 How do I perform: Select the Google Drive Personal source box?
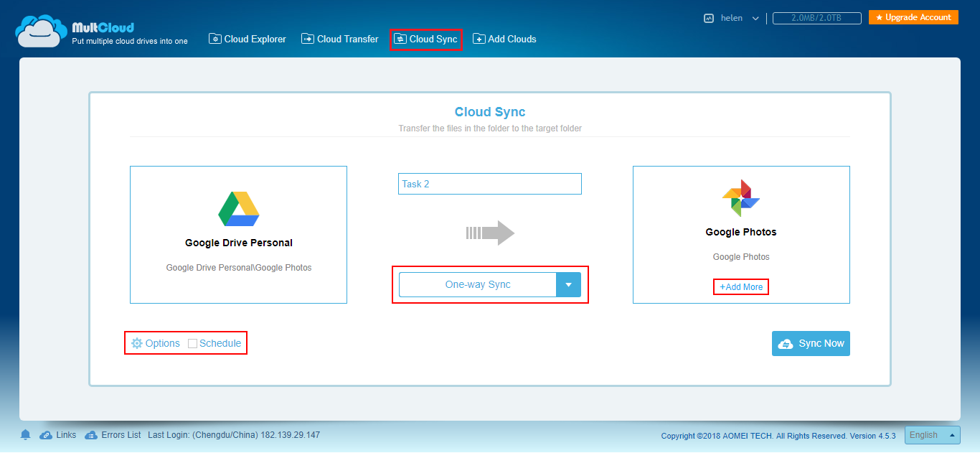(x=238, y=235)
